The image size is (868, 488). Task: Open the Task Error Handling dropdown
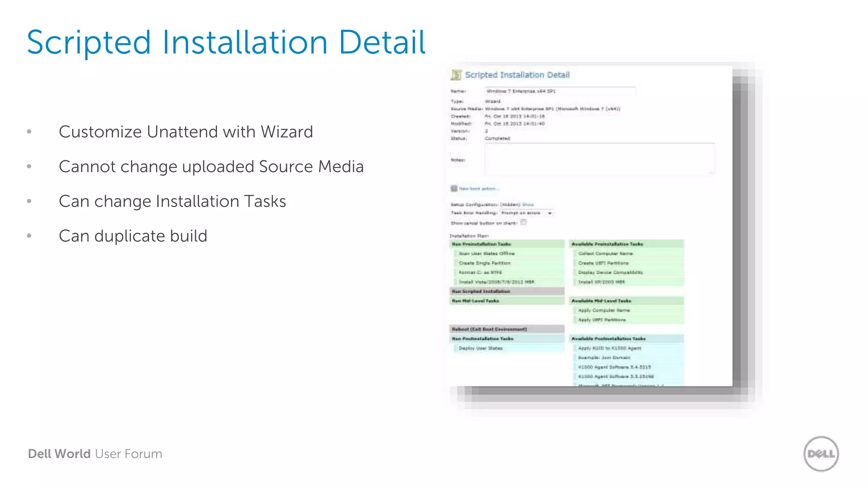526,213
